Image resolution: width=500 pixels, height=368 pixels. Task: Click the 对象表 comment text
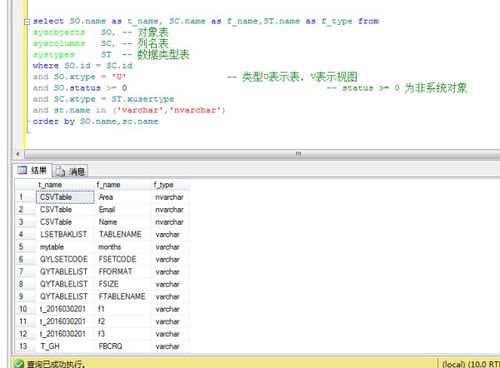(x=153, y=32)
